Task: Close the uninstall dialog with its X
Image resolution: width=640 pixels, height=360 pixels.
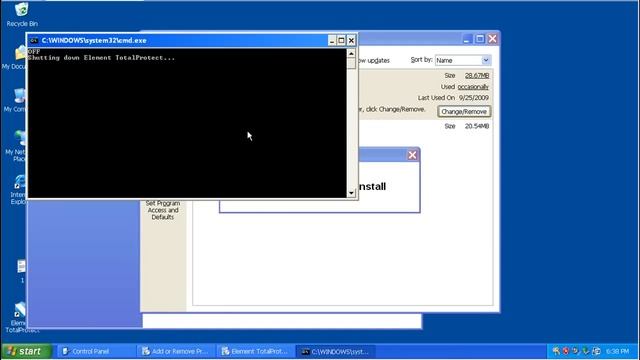Action: click(x=412, y=155)
